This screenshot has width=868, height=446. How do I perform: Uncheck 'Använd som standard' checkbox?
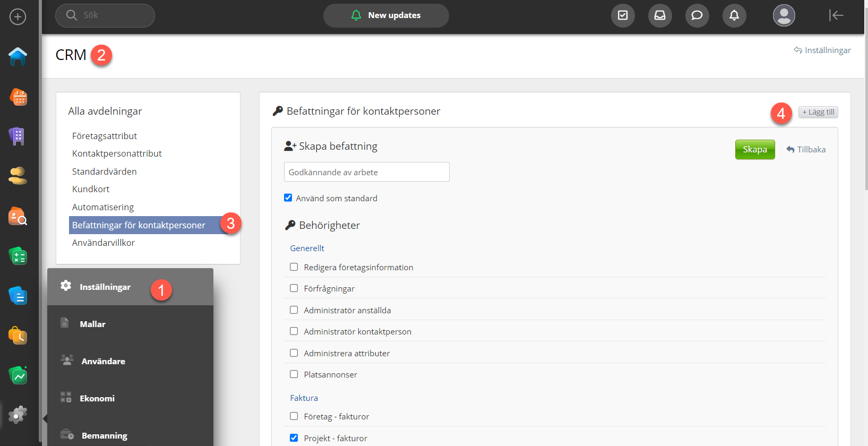point(288,198)
